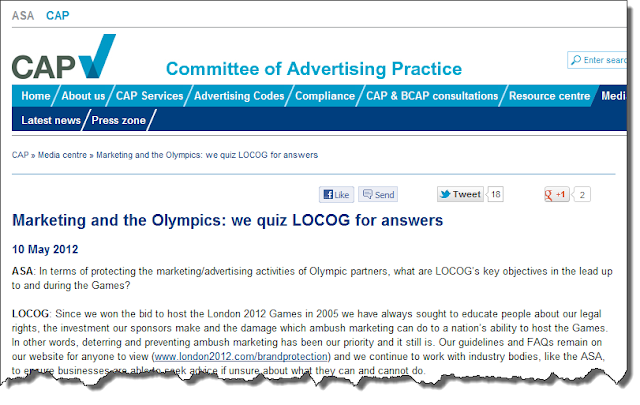
Task: Click the Facebook Send button
Action: [378, 194]
